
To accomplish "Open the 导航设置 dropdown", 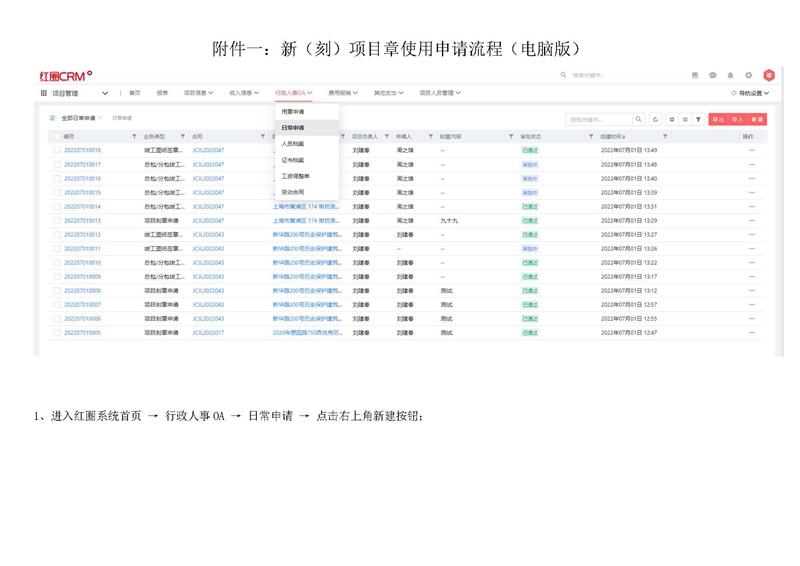I will click(x=750, y=93).
